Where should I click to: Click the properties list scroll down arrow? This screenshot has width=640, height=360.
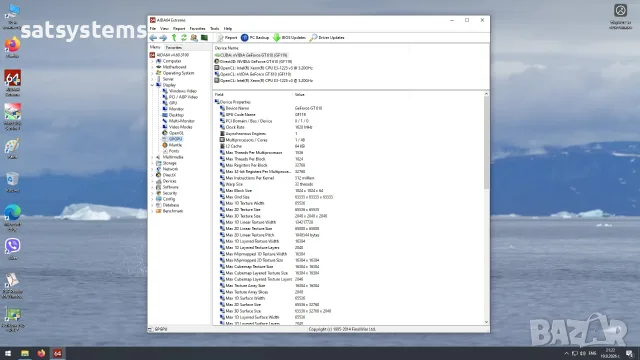click(486, 322)
